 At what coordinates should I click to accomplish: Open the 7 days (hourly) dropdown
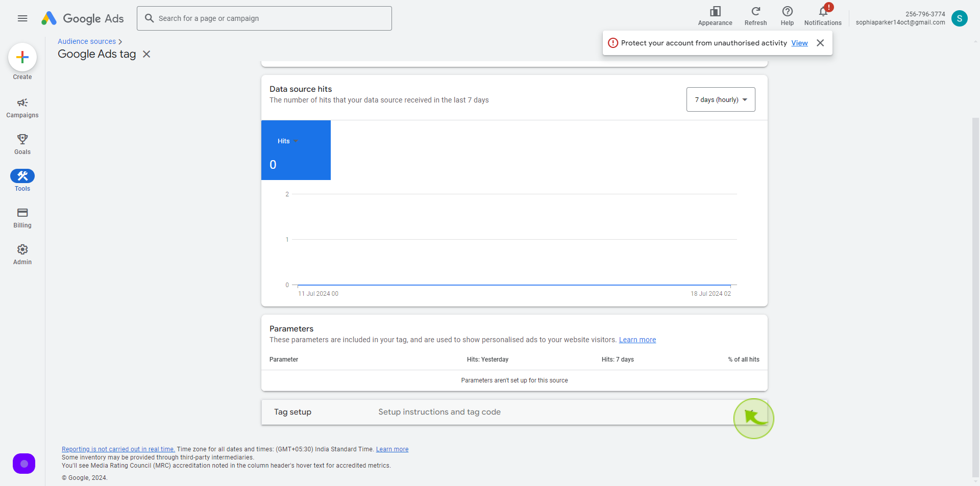721,99
